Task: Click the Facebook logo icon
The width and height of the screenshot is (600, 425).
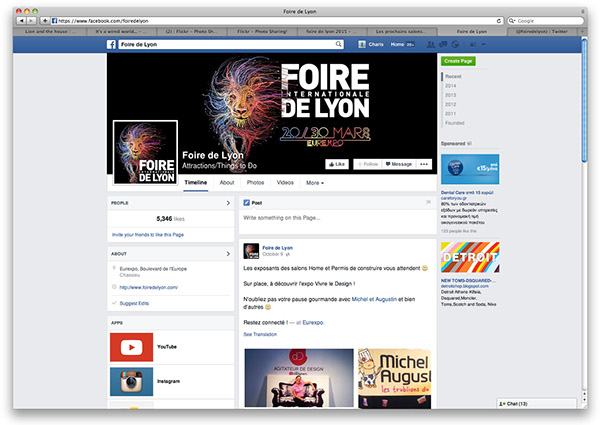Action: tap(114, 45)
